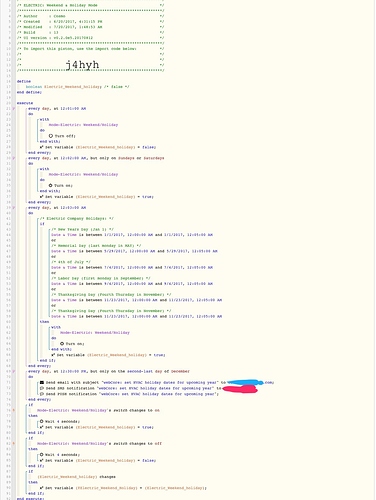Click the trigger marker beside 'changes to off'
This screenshot has width=376, height=500.
14,444
